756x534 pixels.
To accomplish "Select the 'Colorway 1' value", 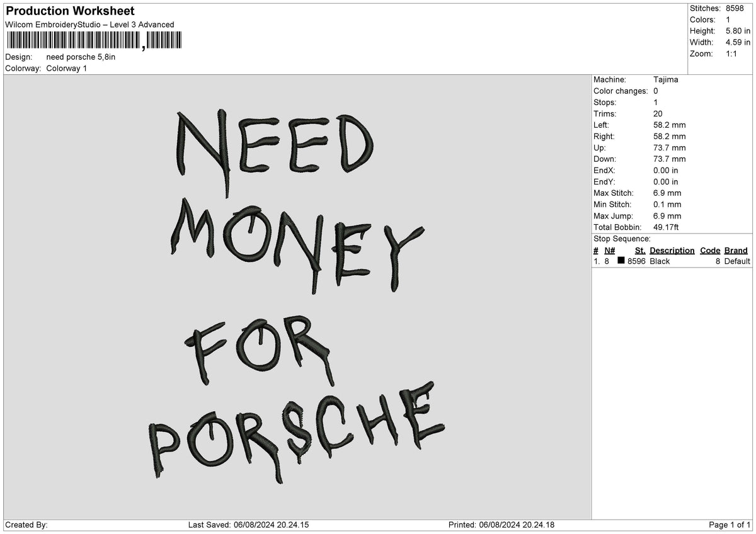I will tap(67, 68).
